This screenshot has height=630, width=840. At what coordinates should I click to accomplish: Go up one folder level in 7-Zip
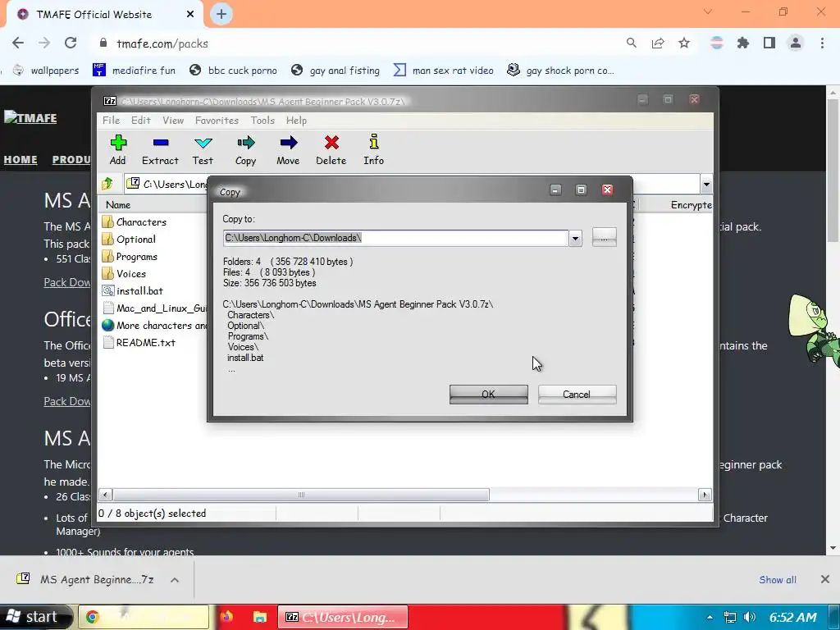(x=107, y=184)
